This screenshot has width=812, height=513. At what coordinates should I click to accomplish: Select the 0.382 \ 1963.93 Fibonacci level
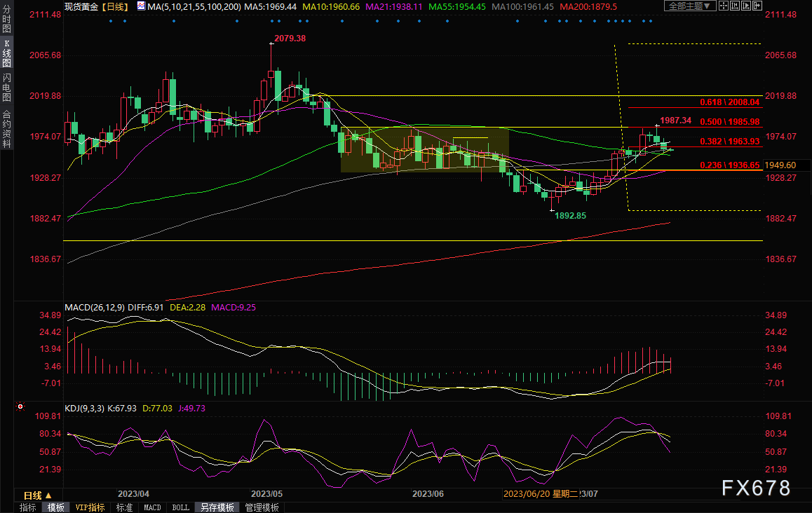click(x=730, y=142)
